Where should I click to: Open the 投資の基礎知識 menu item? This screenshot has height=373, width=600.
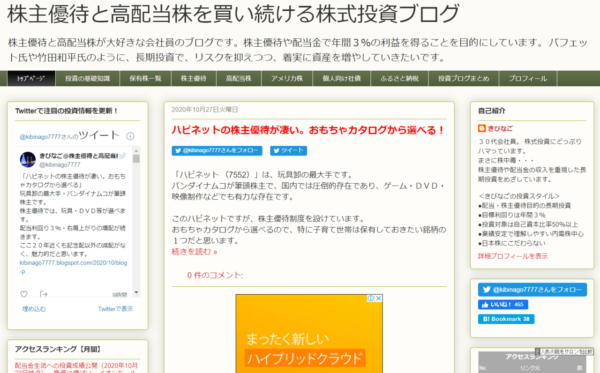[88, 78]
